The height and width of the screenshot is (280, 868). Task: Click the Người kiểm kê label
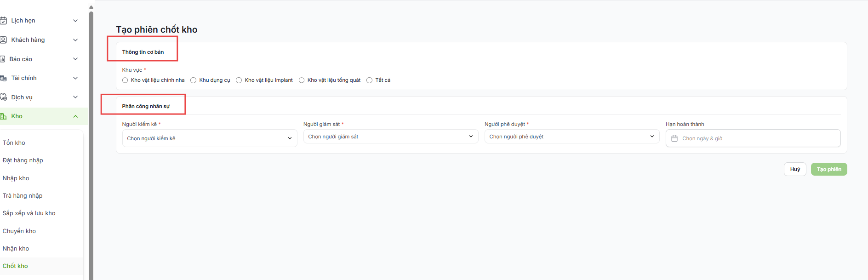(x=139, y=124)
